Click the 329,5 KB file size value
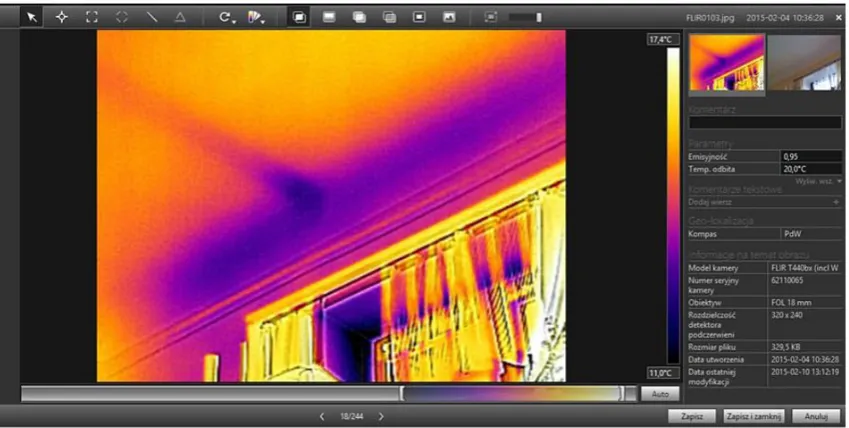The height and width of the screenshot is (428, 849). (786, 347)
